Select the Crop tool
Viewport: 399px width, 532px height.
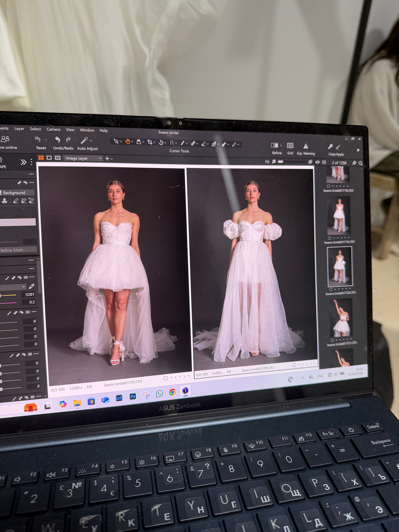[x=150, y=142]
